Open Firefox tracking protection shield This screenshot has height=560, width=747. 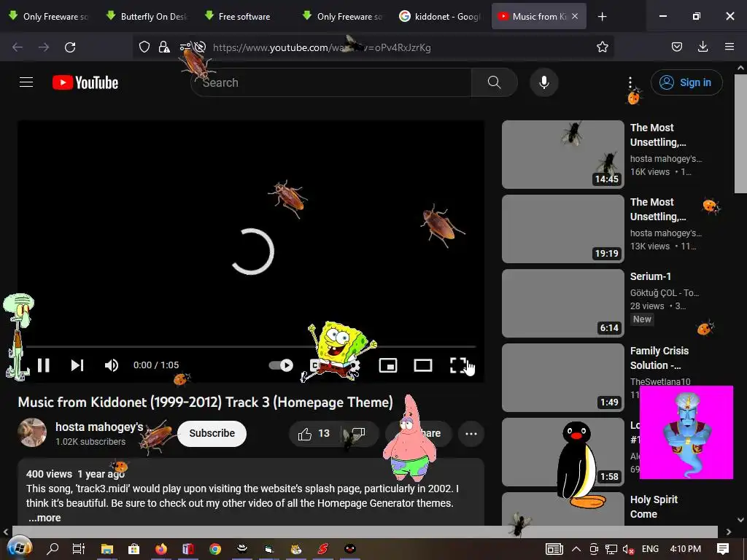[x=144, y=47]
